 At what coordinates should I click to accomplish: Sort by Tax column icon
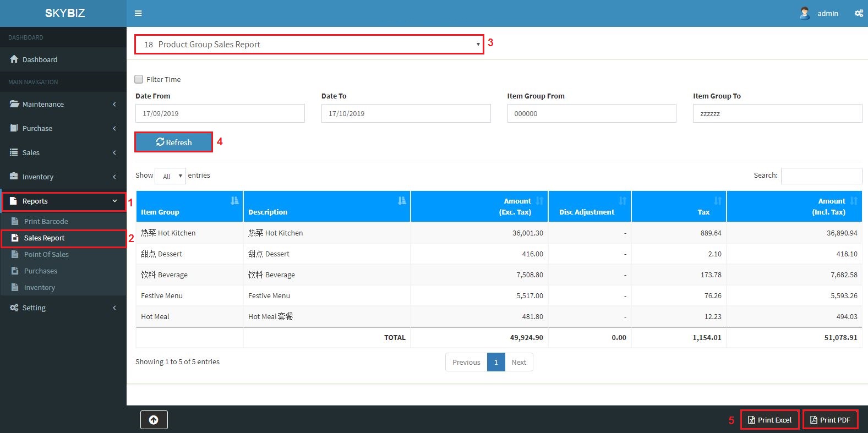[718, 201]
